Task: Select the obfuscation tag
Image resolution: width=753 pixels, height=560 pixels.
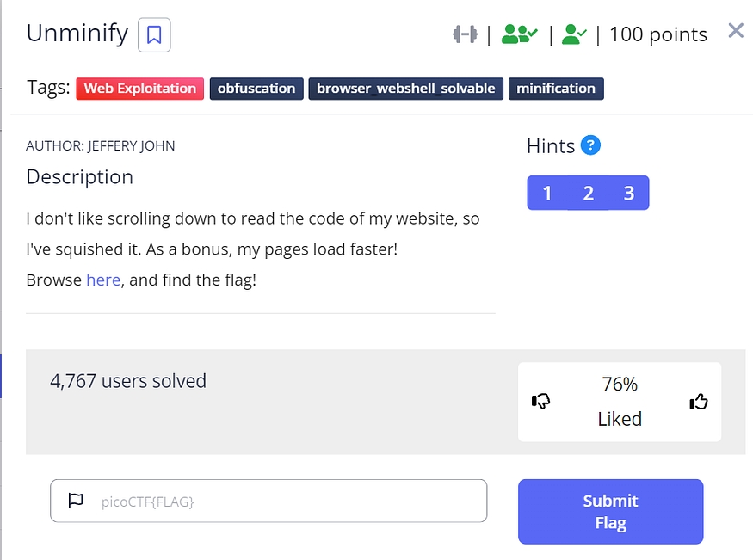Action: pyautogui.click(x=256, y=89)
